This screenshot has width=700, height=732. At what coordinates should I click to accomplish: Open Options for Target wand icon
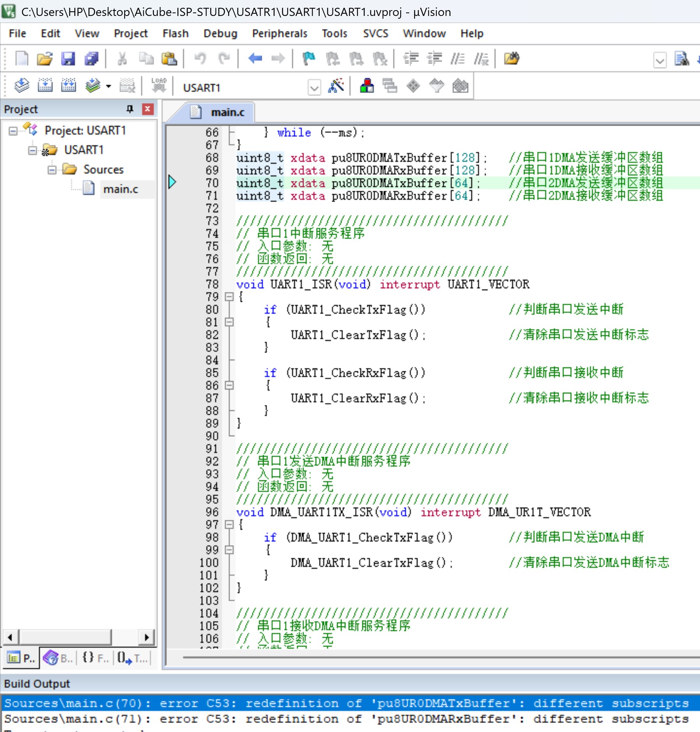pyautogui.click(x=336, y=86)
